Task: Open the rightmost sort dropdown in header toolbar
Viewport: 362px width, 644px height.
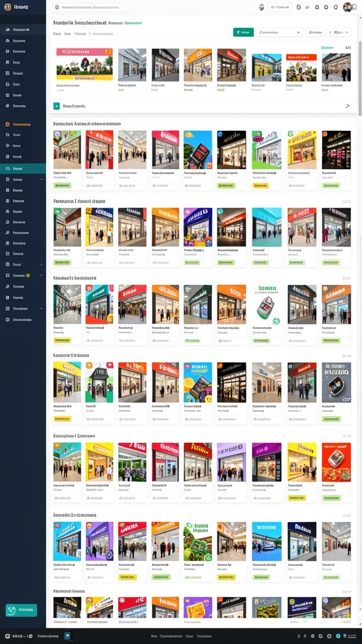Action: pos(340,32)
